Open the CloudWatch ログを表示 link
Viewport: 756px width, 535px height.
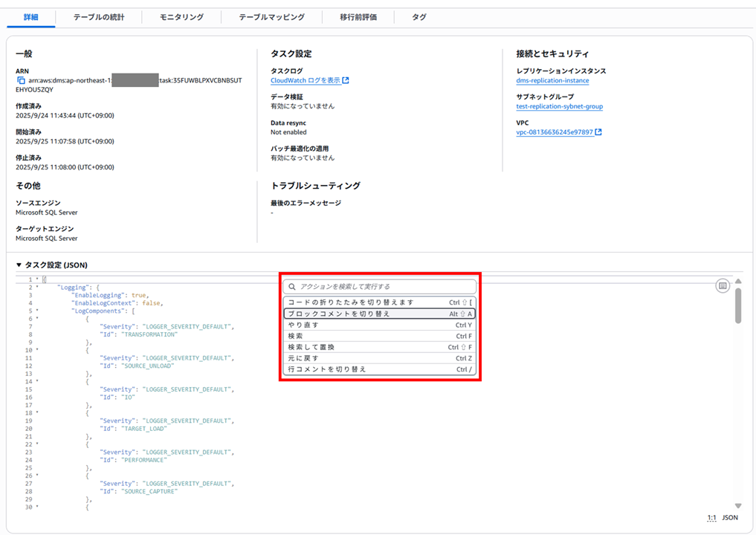(306, 80)
